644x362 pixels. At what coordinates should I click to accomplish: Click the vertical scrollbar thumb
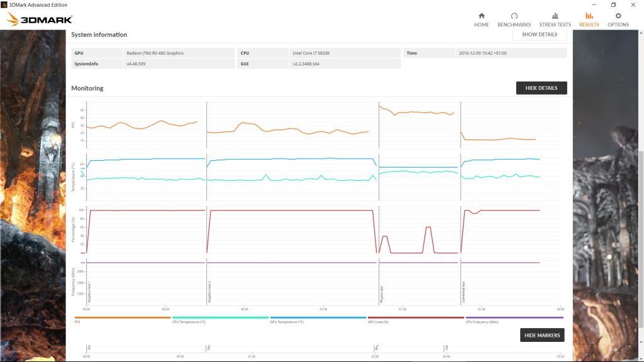point(641,239)
